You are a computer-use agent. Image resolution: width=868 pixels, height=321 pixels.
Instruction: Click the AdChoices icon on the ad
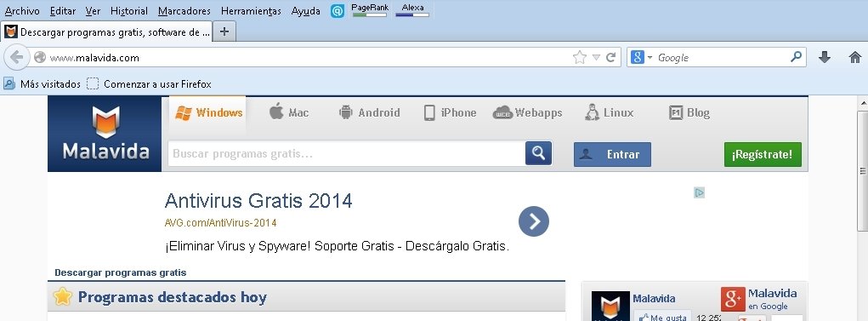(700, 192)
